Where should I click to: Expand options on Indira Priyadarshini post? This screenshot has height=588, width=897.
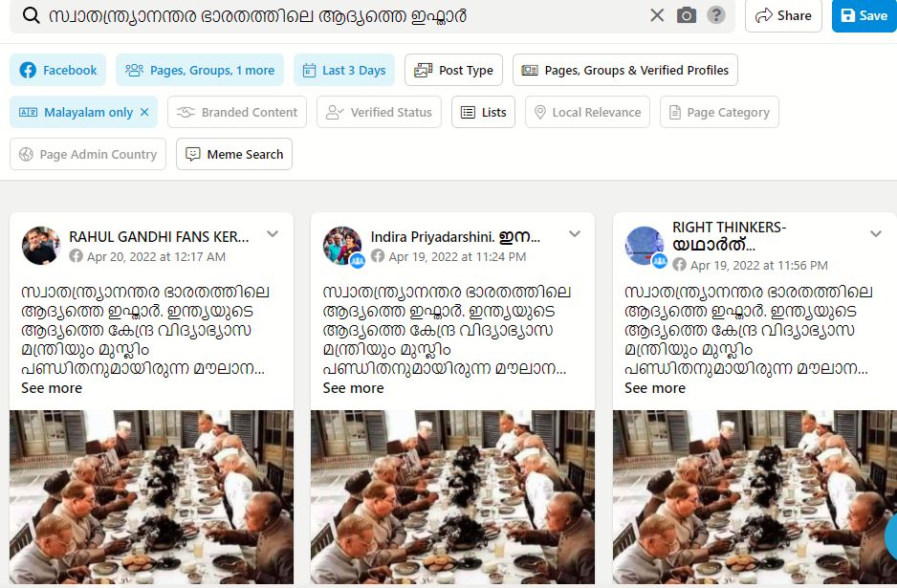575,233
